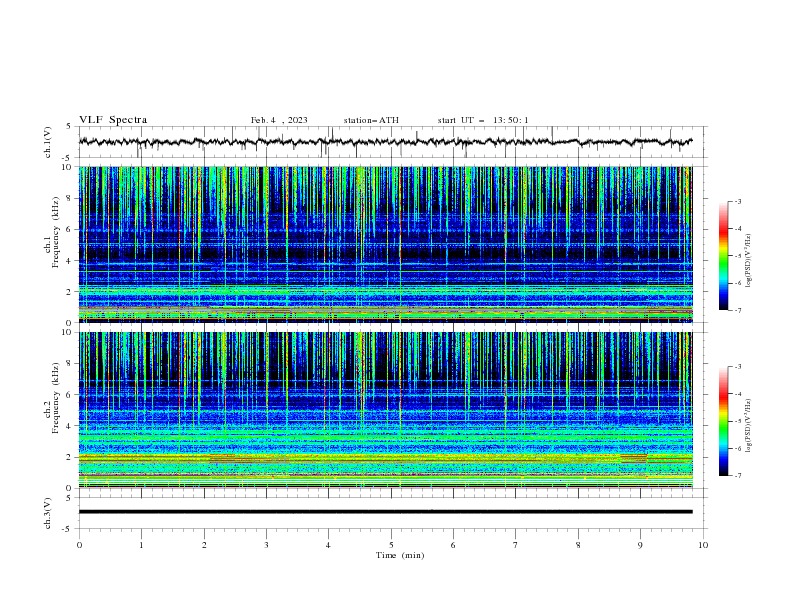Click the time axis tick label "1"

[141, 545]
